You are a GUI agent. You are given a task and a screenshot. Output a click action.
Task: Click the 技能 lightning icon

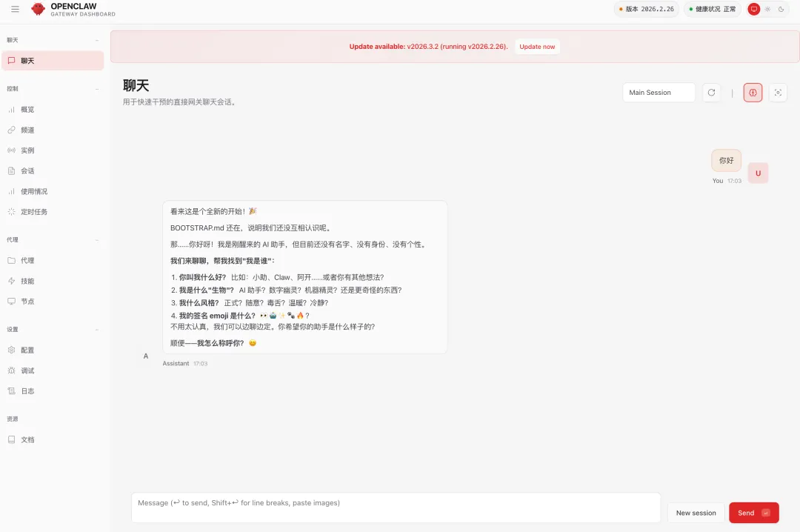[x=11, y=281]
